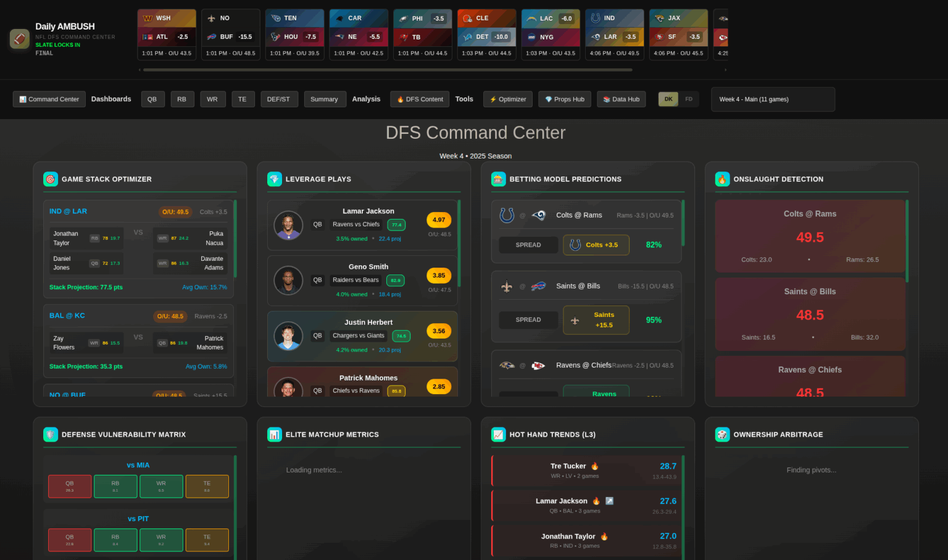Click the Onslaught Detection flame icon
The height and width of the screenshot is (560, 948).
point(722,179)
